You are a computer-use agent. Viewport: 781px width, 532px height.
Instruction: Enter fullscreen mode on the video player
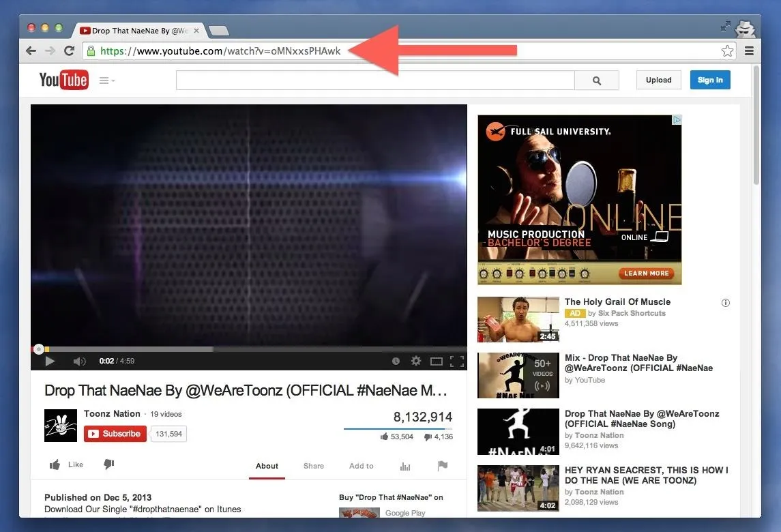tap(457, 361)
